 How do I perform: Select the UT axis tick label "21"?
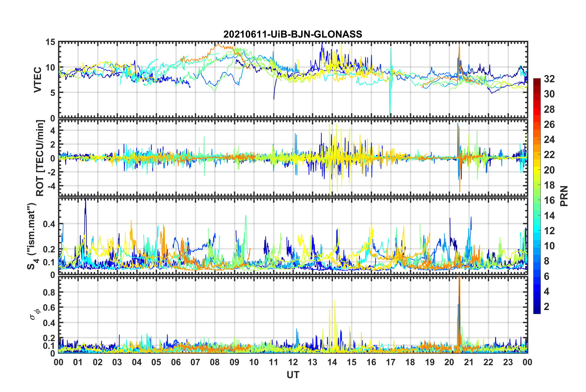[x=469, y=362]
